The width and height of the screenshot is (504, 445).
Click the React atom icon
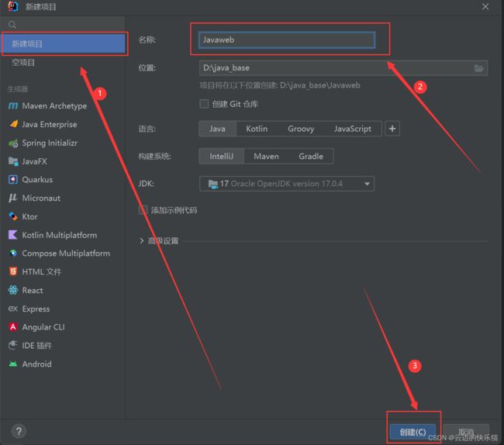[13, 290]
